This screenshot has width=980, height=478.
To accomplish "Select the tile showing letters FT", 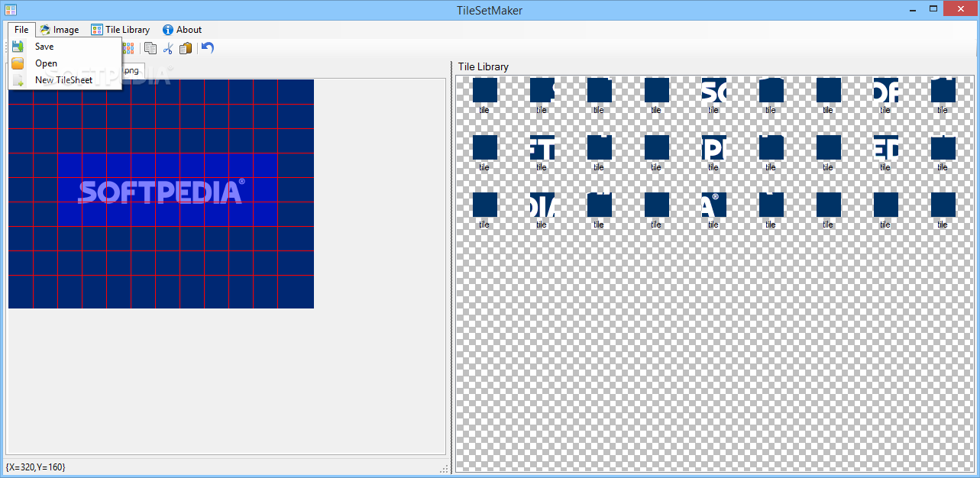I will point(542,147).
